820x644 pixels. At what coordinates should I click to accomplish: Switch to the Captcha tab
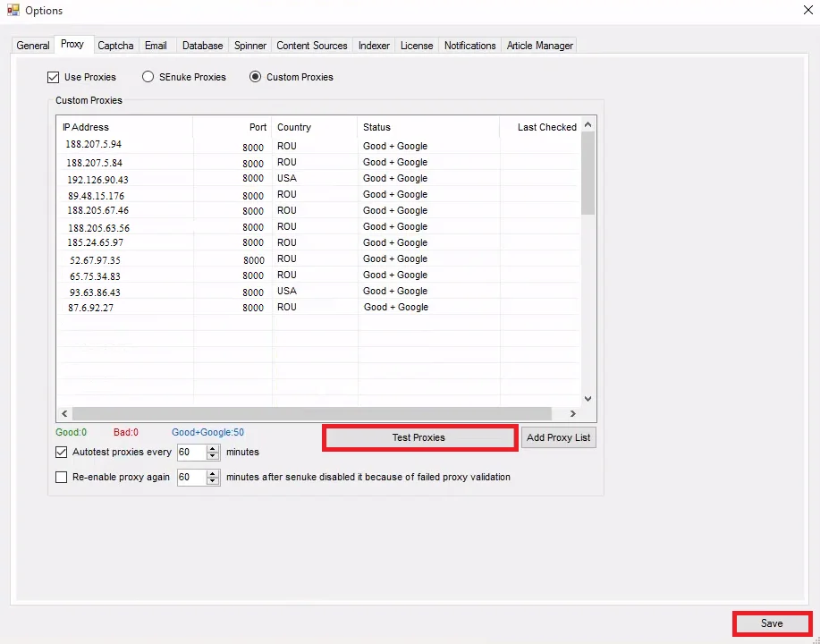click(115, 46)
